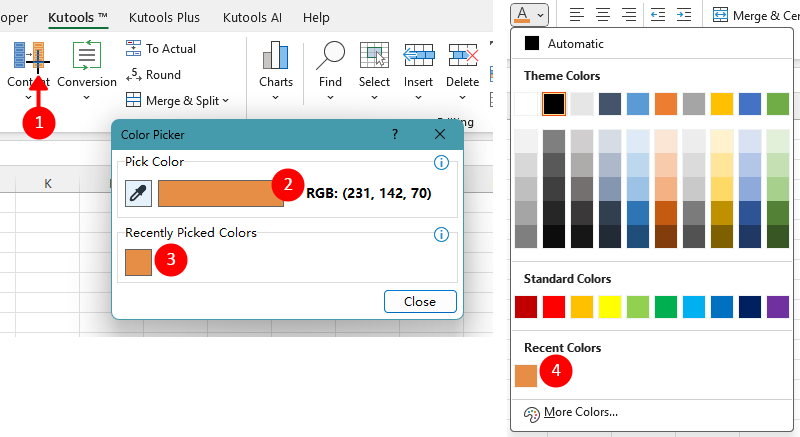800x437 pixels.
Task: Select the recently picked orange swatch
Action: (x=138, y=262)
